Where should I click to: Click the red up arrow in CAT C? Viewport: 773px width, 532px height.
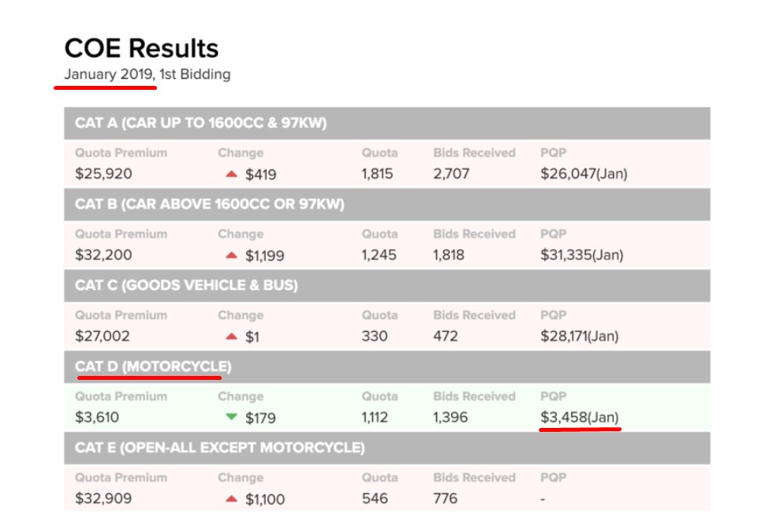(x=231, y=336)
